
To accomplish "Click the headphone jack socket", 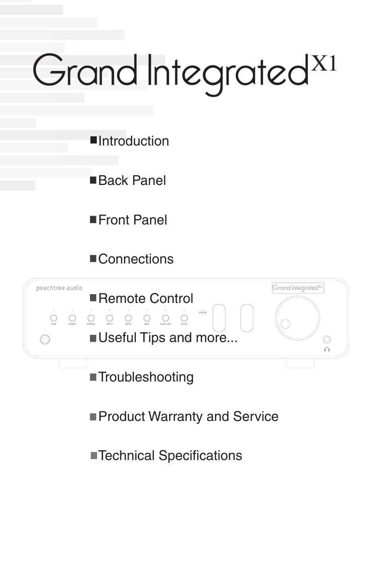I will click(x=327, y=339).
